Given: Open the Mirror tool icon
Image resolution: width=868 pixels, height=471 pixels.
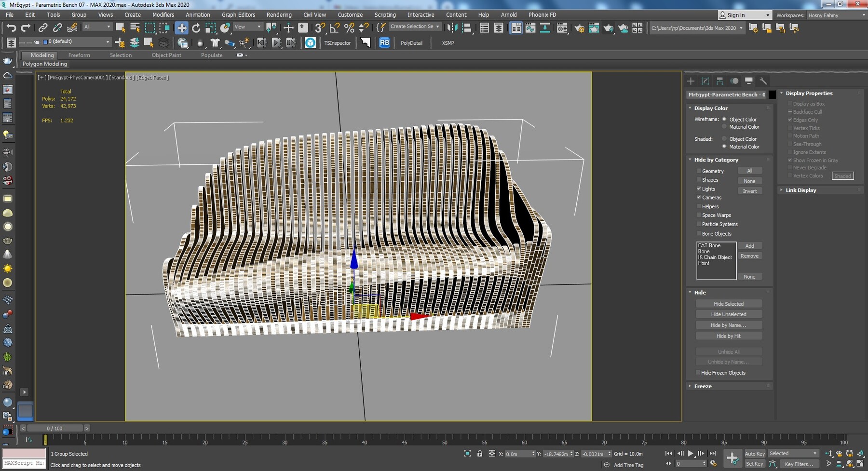Looking at the screenshot, I should pos(453,27).
